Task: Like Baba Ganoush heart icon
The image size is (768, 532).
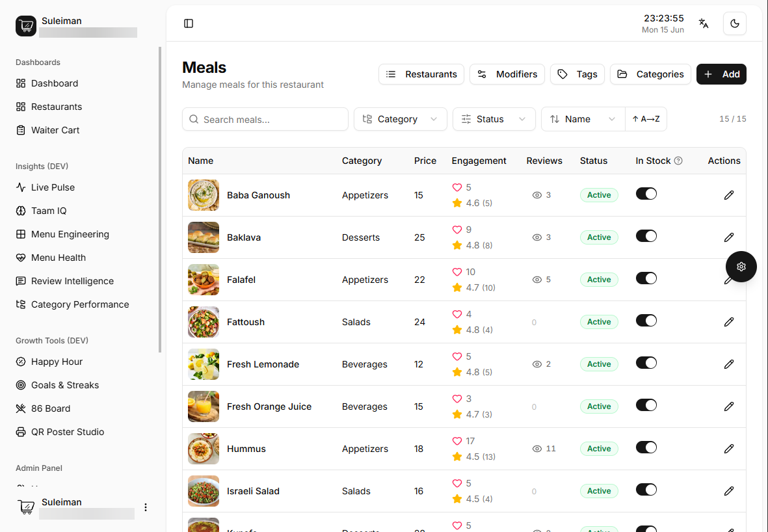Action: 457,187
